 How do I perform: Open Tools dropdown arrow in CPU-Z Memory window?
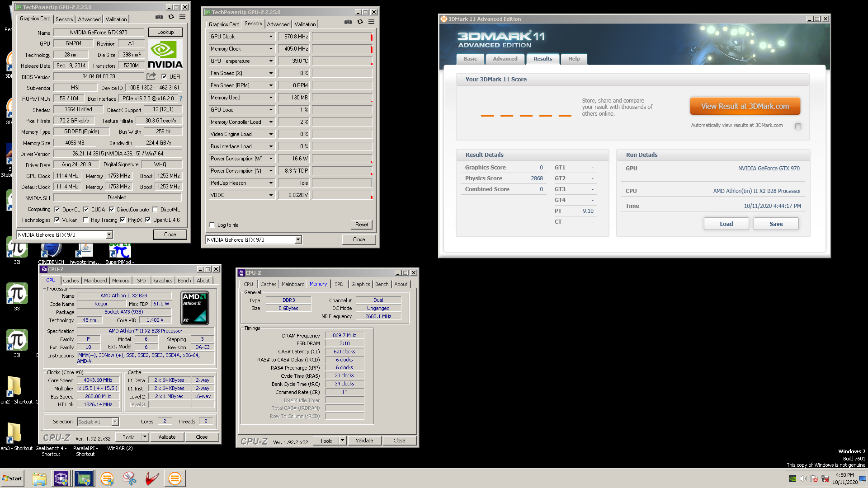(x=342, y=441)
